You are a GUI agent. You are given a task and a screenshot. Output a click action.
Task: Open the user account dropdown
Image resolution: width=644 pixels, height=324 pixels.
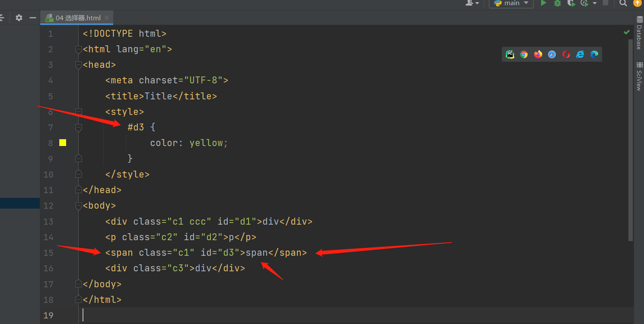472,3
